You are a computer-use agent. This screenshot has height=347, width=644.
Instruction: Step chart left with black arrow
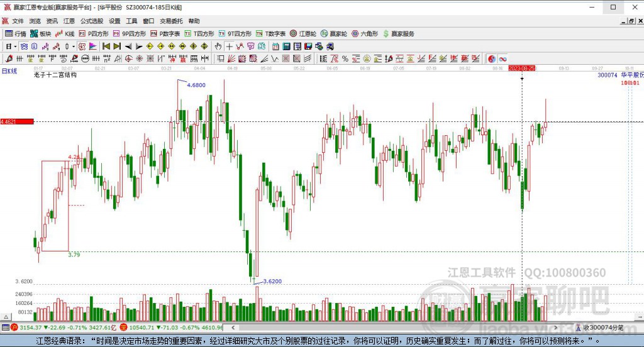[128, 47]
